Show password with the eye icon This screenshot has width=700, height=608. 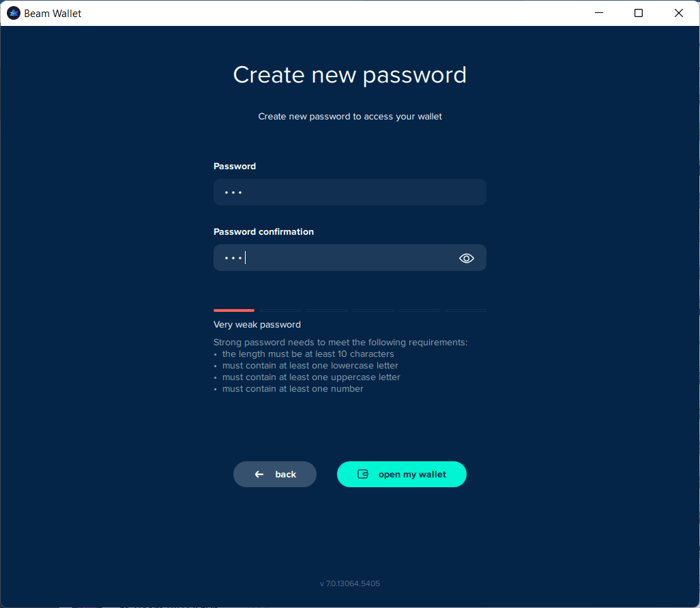tap(467, 258)
